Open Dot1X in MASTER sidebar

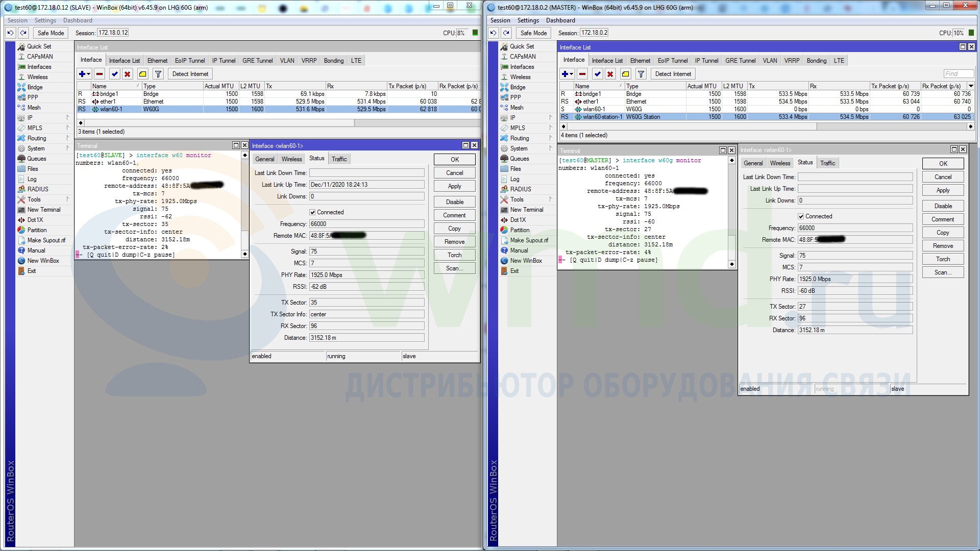pyautogui.click(x=518, y=220)
